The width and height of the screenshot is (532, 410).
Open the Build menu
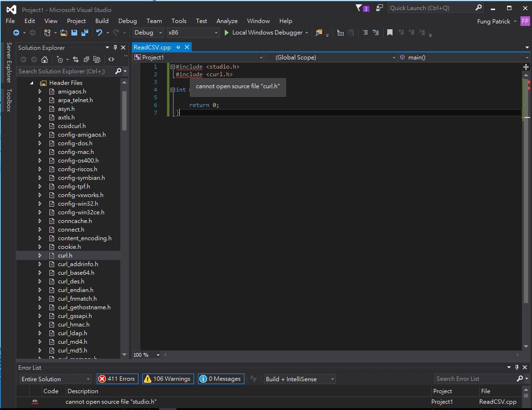(102, 21)
